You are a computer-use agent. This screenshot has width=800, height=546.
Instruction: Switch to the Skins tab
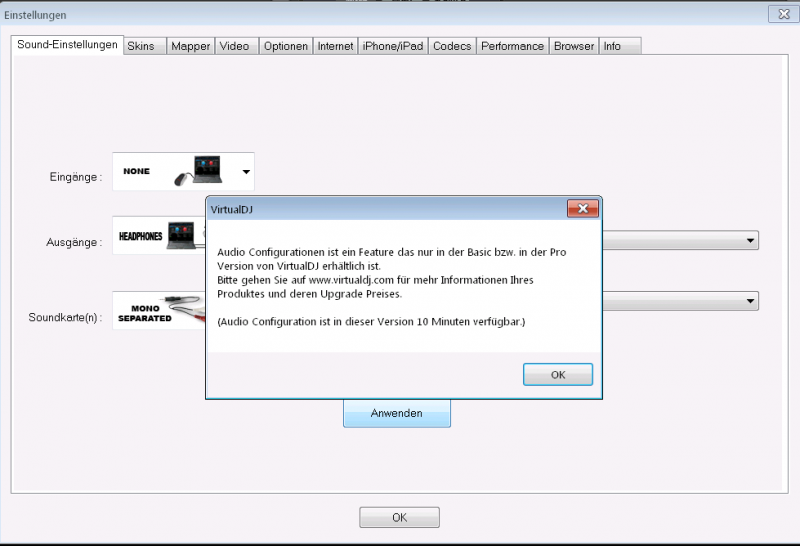tap(145, 46)
